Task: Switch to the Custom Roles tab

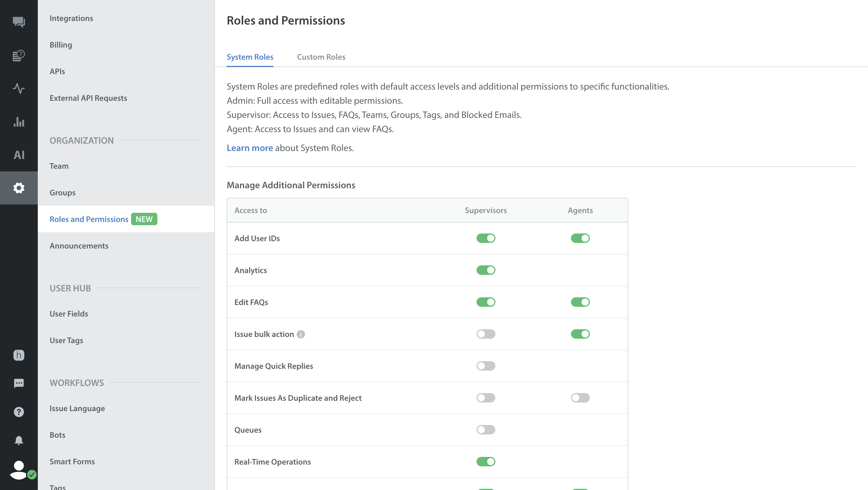Action: tap(321, 57)
